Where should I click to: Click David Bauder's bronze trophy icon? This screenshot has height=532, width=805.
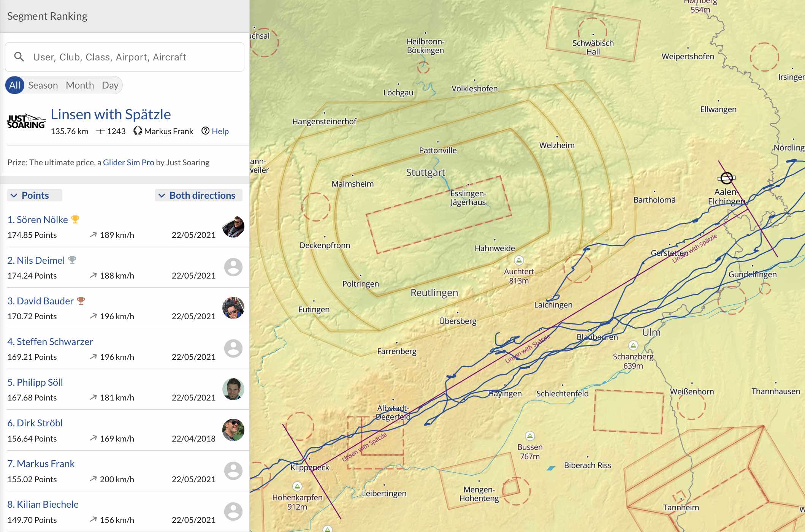pos(81,301)
